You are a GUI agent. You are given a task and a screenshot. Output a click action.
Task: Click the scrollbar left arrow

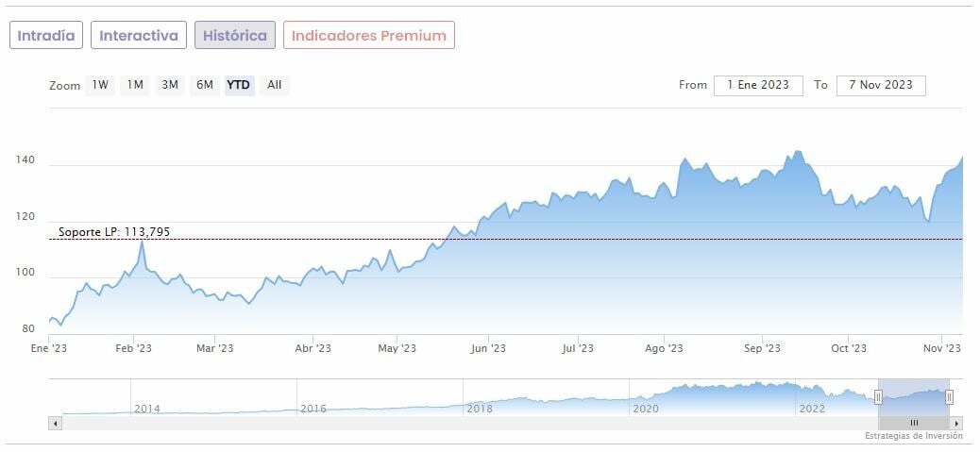[54, 423]
